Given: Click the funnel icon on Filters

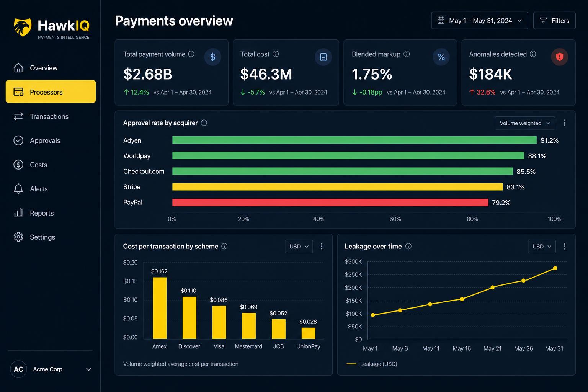Looking at the screenshot, I should [x=543, y=21].
